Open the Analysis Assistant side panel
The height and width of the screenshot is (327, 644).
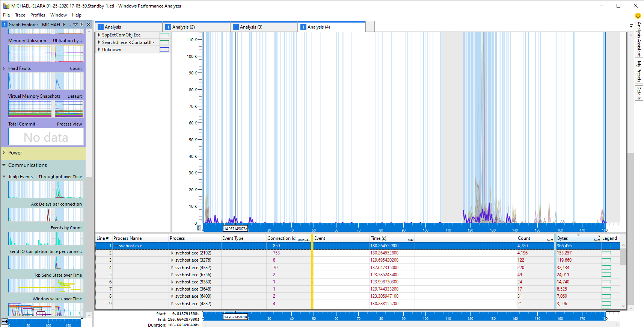pos(639,39)
